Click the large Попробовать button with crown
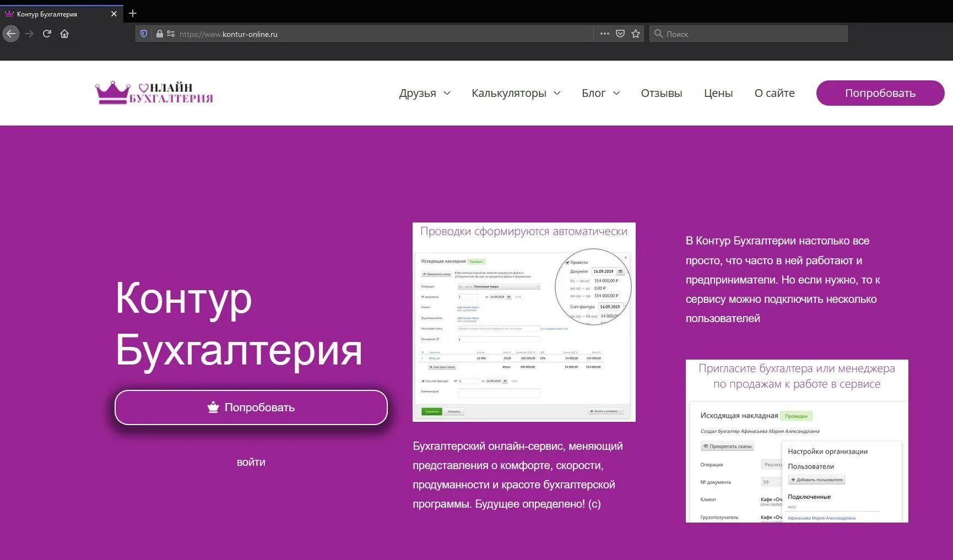This screenshot has height=560, width=953. 251,407
